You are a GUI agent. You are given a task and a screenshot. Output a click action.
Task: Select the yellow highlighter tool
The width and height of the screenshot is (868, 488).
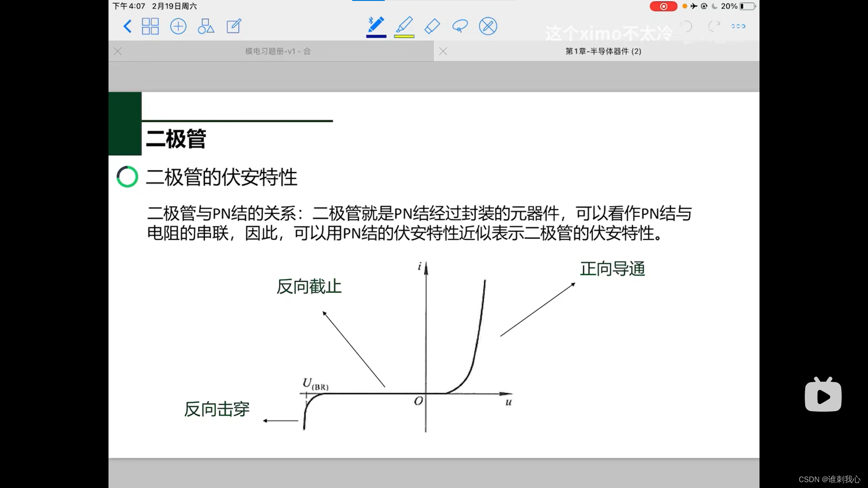(404, 26)
